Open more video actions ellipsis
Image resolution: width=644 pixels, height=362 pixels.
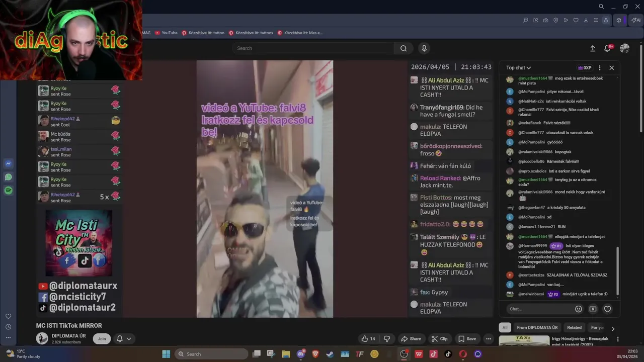[x=488, y=339]
